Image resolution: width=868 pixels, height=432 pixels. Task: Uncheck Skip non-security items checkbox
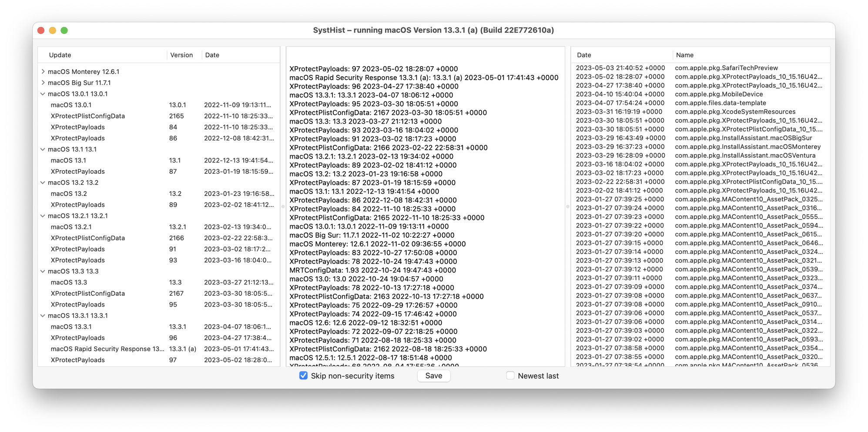pos(303,375)
